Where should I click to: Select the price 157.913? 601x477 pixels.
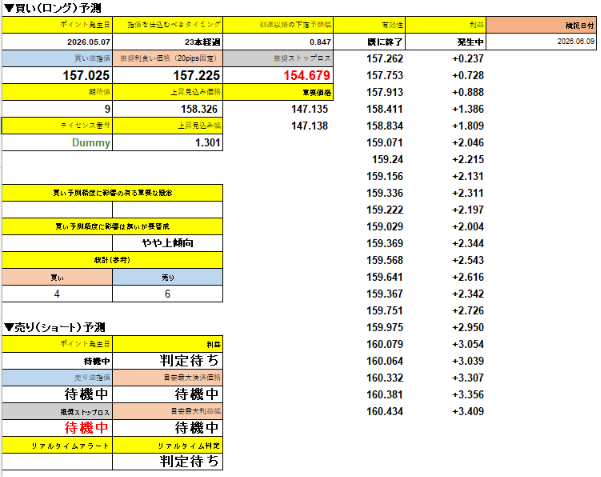(x=384, y=92)
